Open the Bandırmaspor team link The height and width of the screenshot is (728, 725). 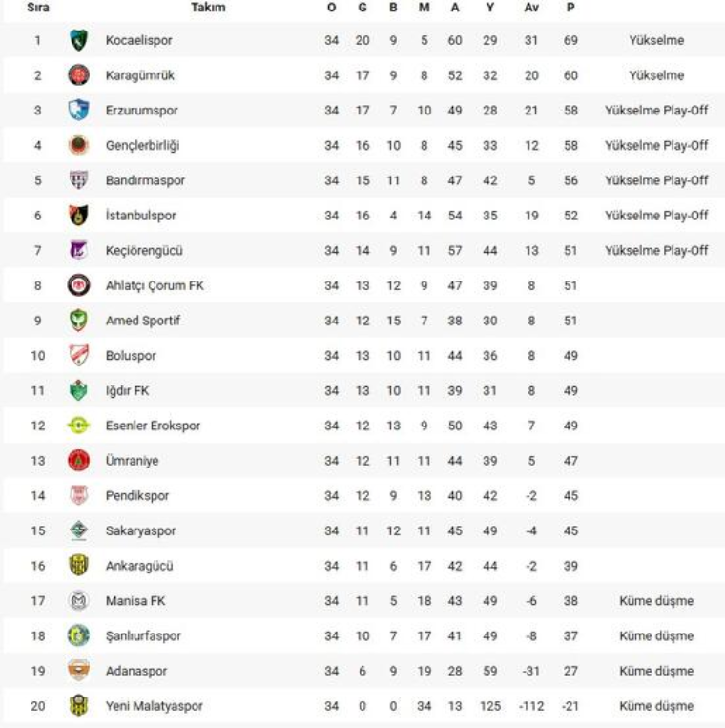(x=145, y=180)
